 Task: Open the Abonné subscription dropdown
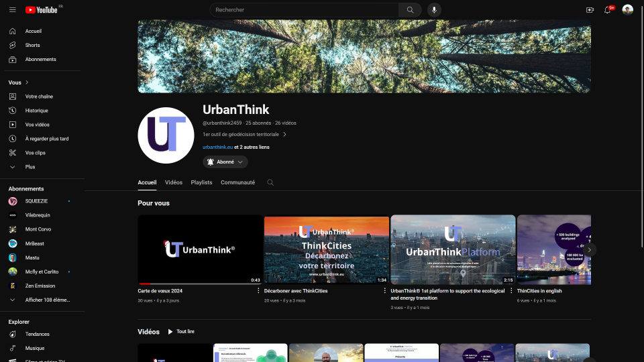225,162
